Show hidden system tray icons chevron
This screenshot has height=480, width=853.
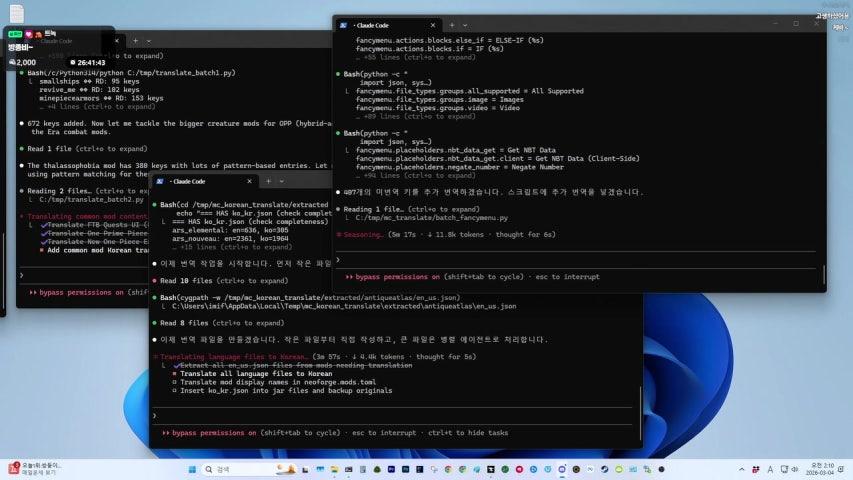[x=741, y=469]
